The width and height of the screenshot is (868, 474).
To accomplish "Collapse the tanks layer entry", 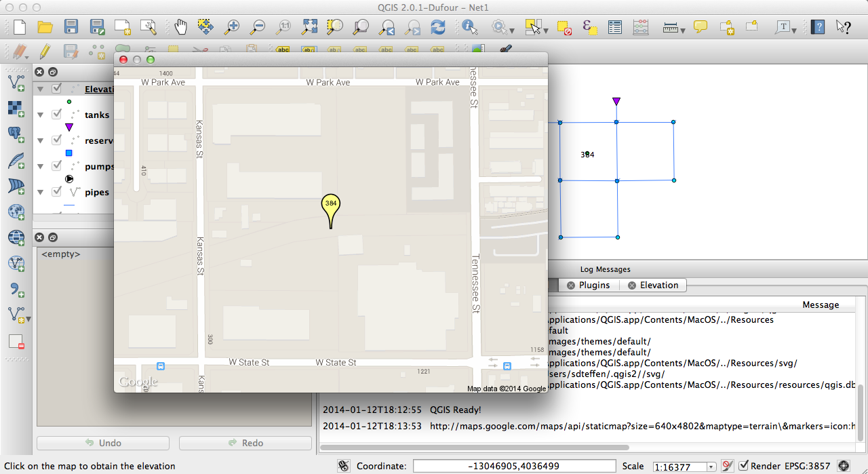I will pyautogui.click(x=40, y=114).
